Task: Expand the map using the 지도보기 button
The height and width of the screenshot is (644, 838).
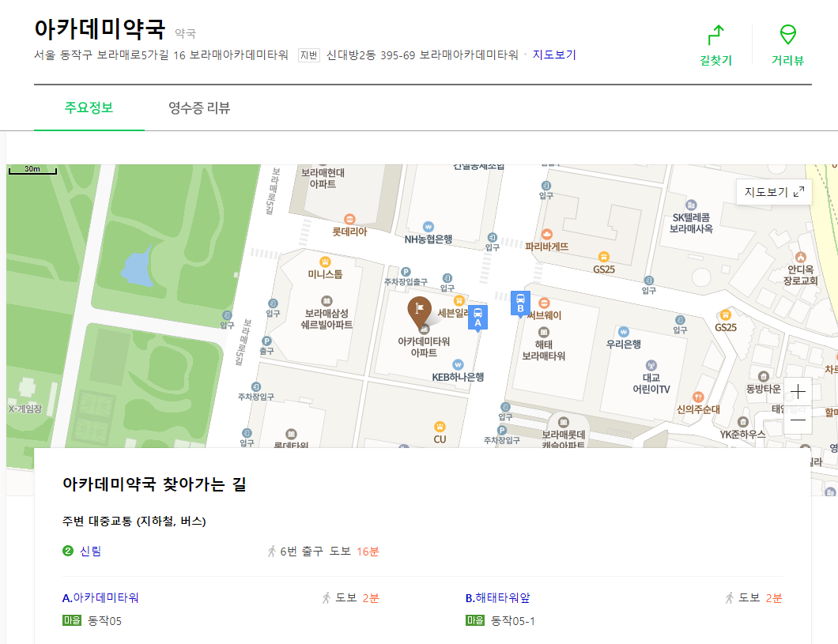Action: coord(774,192)
